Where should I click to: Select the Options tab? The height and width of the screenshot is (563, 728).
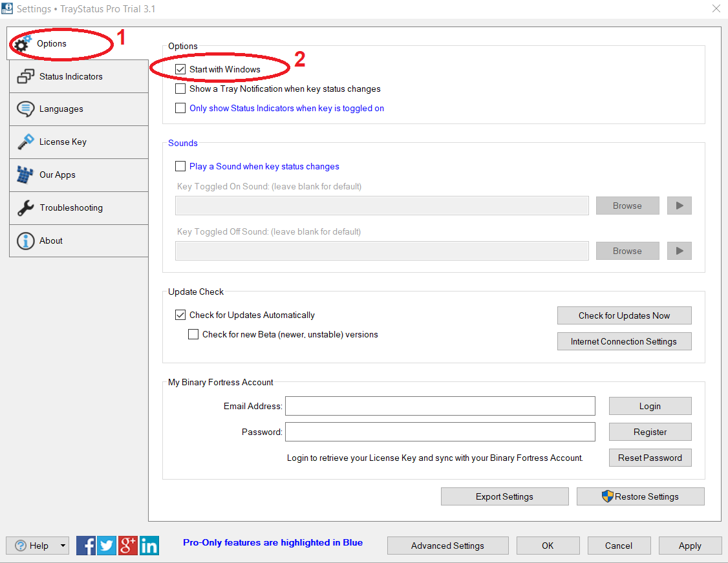(x=78, y=43)
